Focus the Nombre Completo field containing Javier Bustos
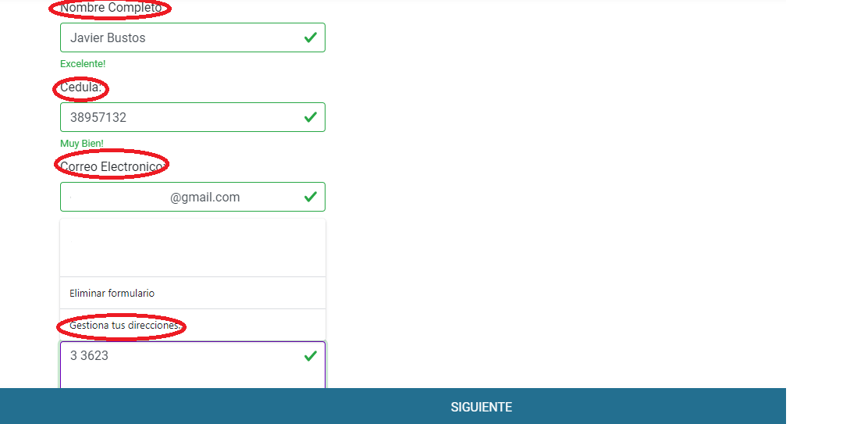The height and width of the screenshot is (424, 868). point(193,37)
